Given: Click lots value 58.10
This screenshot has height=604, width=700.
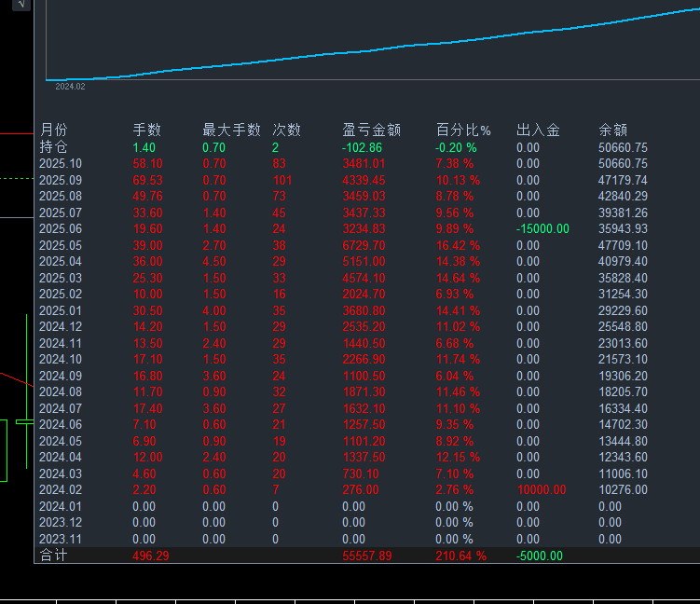Looking at the screenshot, I should [148, 163].
